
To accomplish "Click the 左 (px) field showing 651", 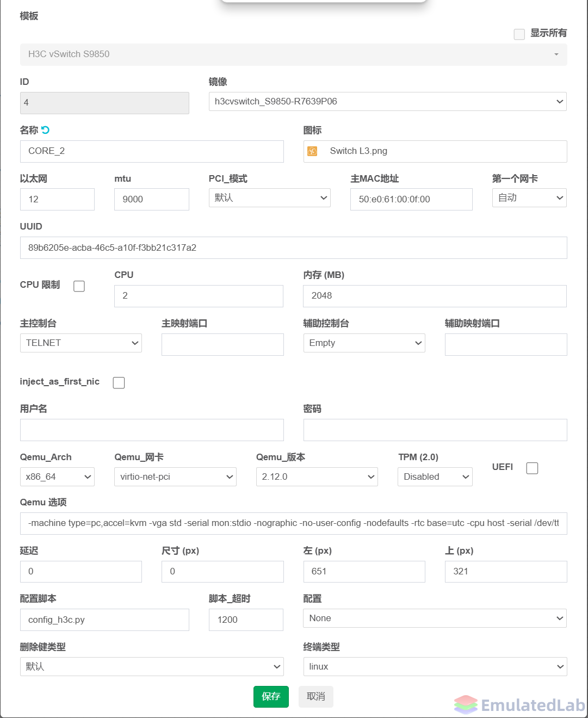I will point(364,572).
